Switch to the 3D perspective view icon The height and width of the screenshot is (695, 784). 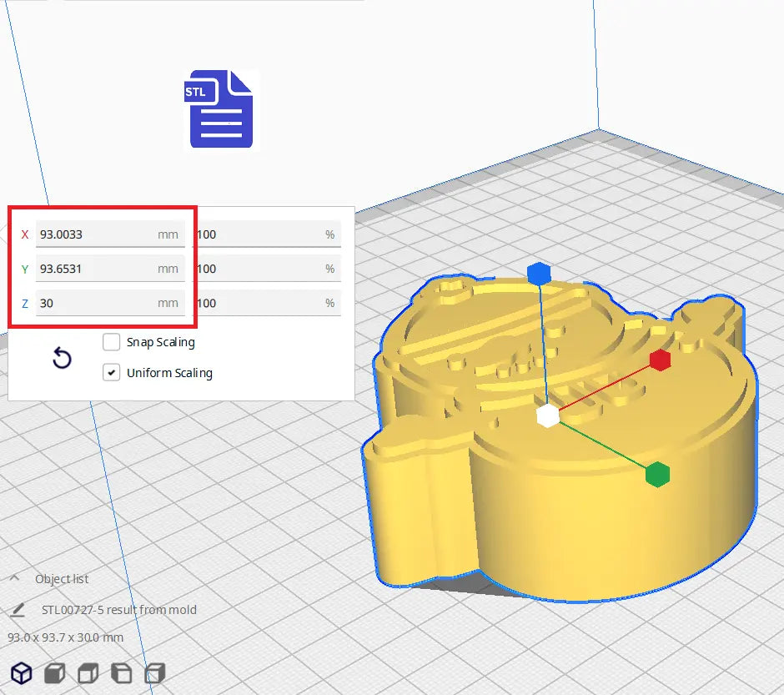(21, 673)
